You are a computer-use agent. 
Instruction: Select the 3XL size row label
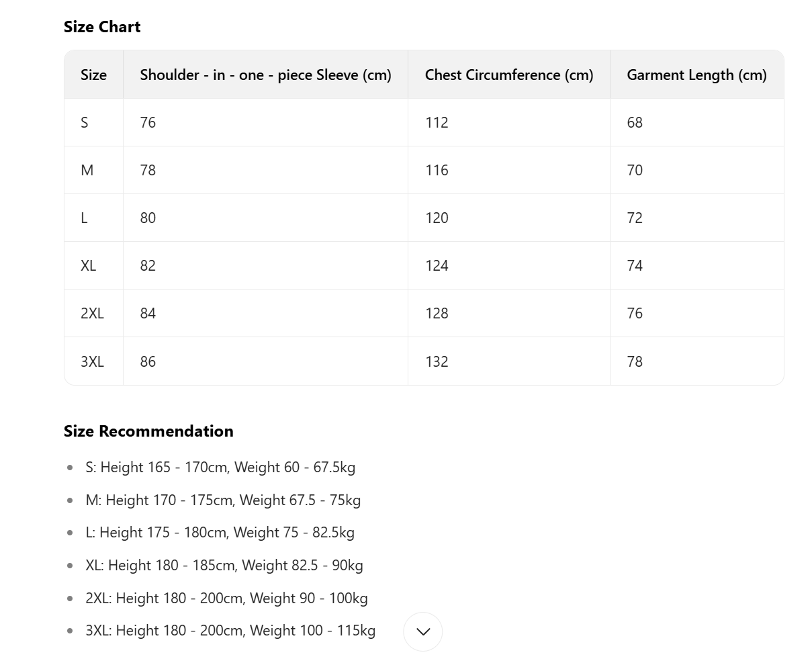(x=92, y=361)
